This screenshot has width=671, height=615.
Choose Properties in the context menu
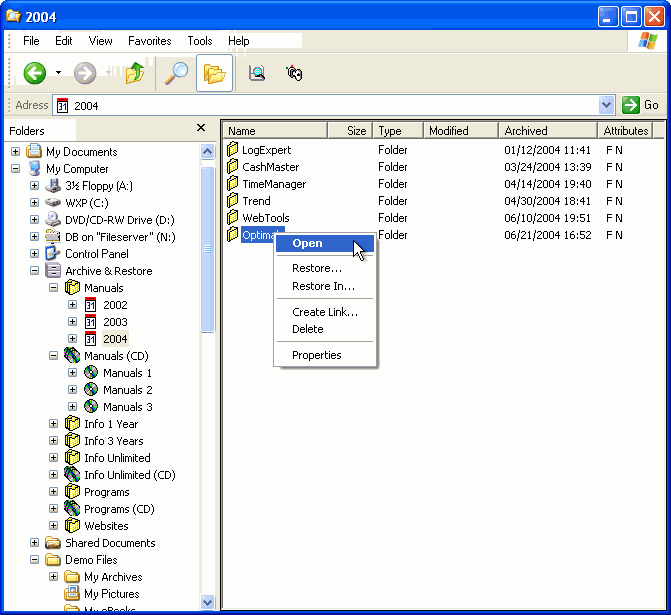pyautogui.click(x=325, y=356)
